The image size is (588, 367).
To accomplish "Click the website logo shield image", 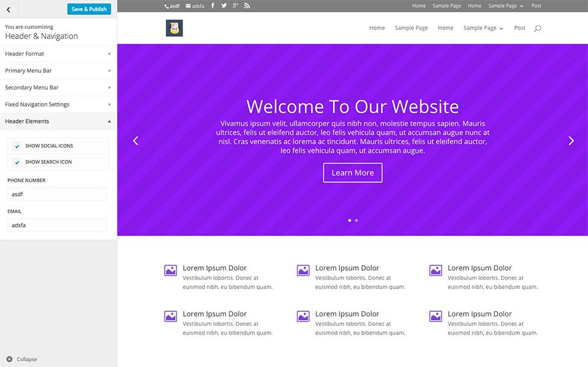I will click(x=174, y=28).
